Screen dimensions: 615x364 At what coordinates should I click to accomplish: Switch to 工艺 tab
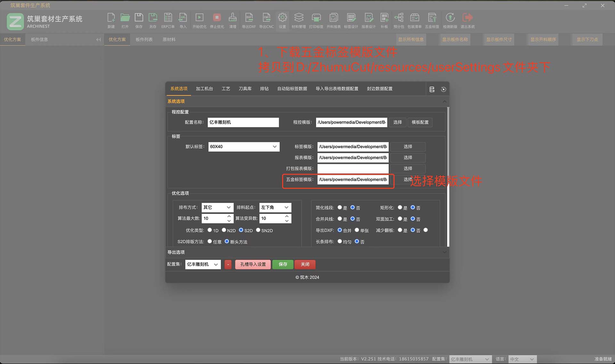pos(226,89)
